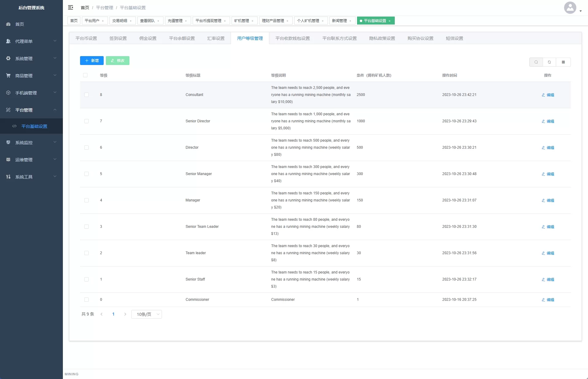
Task: Click the edit icon for the Consultant row
Action: point(543,95)
